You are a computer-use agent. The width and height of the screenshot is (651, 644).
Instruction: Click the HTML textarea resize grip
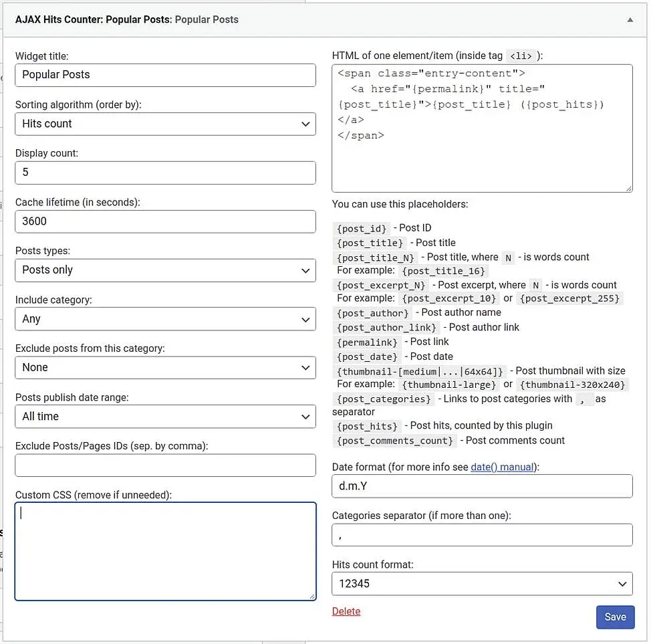[629, 188]
